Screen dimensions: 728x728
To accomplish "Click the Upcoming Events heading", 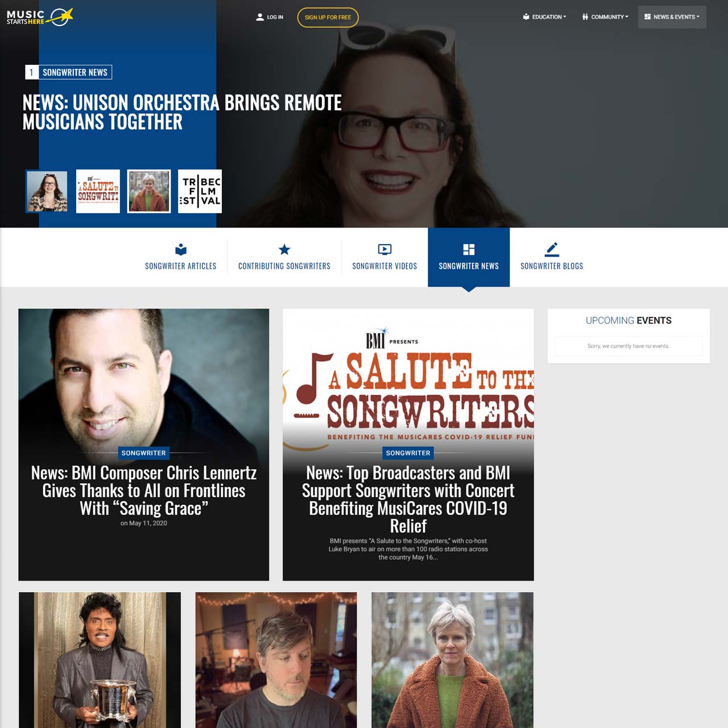I will point(628,321).
